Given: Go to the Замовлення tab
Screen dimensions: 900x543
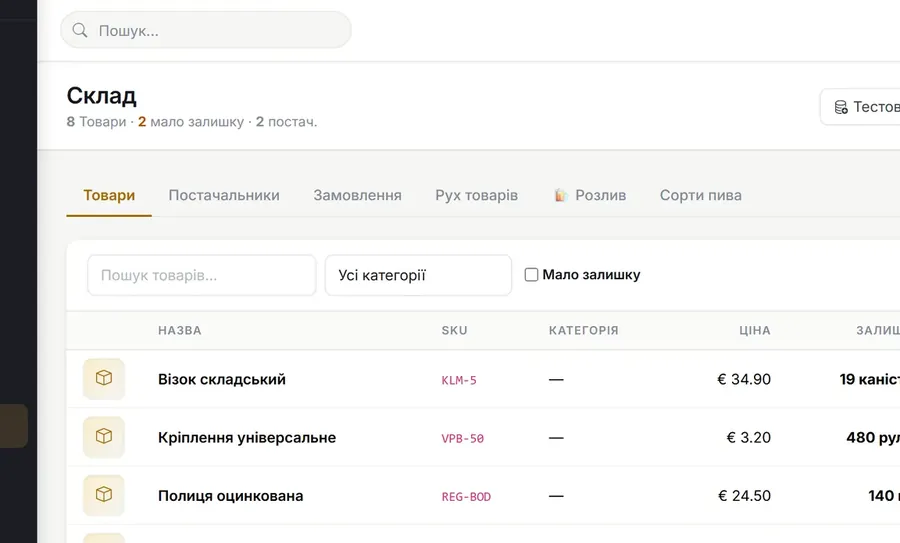Looking at the screenshot, I should 357,195.
